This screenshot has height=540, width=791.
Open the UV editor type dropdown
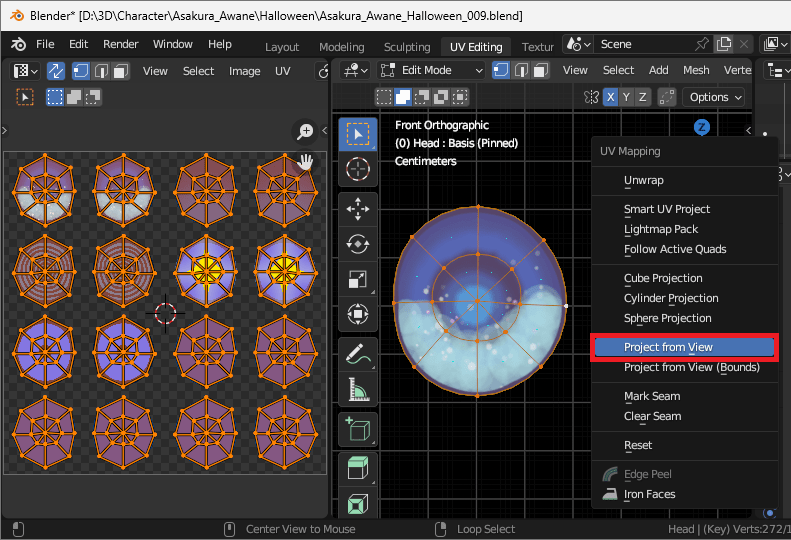(x=24, y=71)
